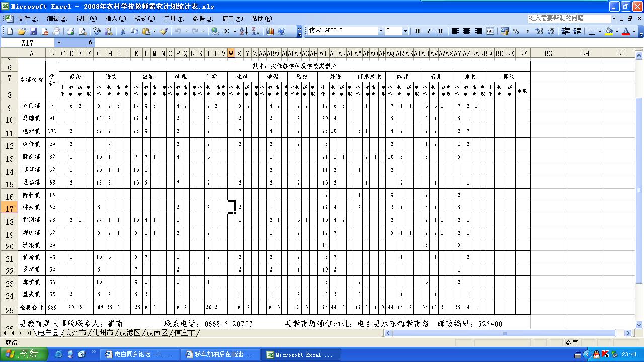Expand the Name Box dropdown arrow
Screen dimensions: 644x362
tap(59, 43)
